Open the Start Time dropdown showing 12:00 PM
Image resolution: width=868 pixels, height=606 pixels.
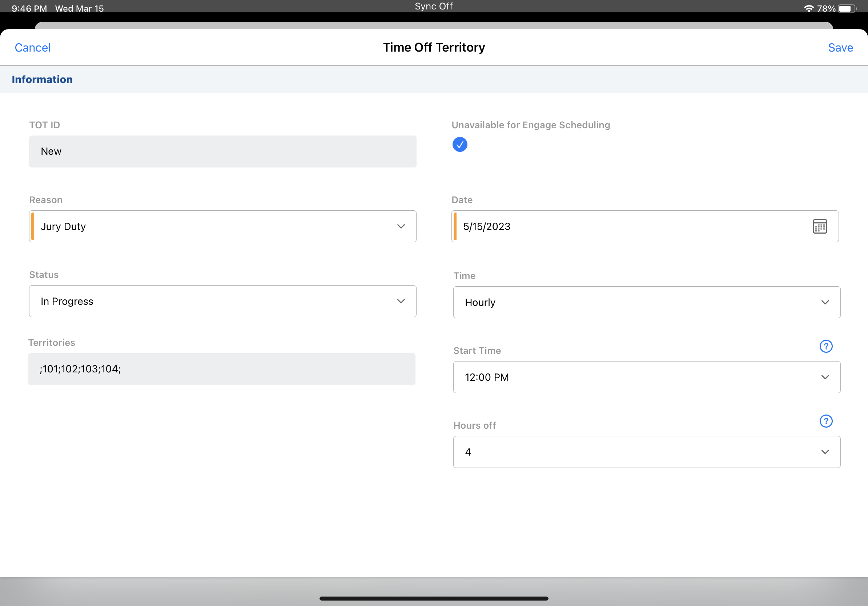pyautogui.click(x=647, y=377)
